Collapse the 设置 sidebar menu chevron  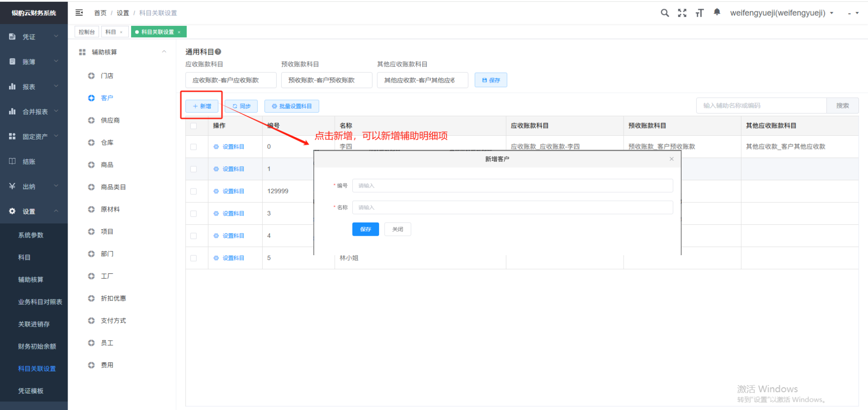click(x=56, y=211)
